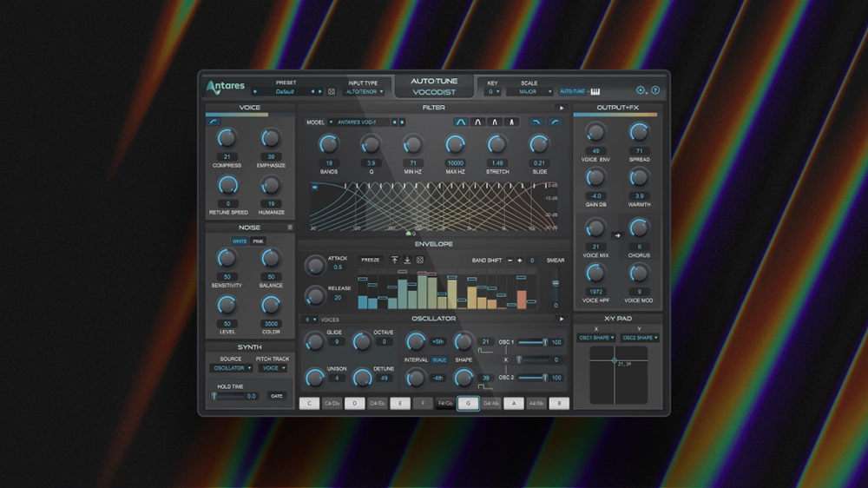Open the Input Type Alto/Tenor dropdown
The image size is (868, 488).
point(363,92)
